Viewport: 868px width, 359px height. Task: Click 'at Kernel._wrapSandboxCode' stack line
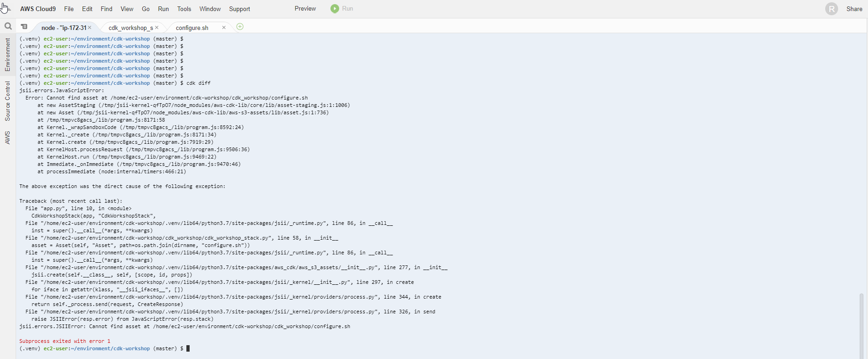coord(141,127)
